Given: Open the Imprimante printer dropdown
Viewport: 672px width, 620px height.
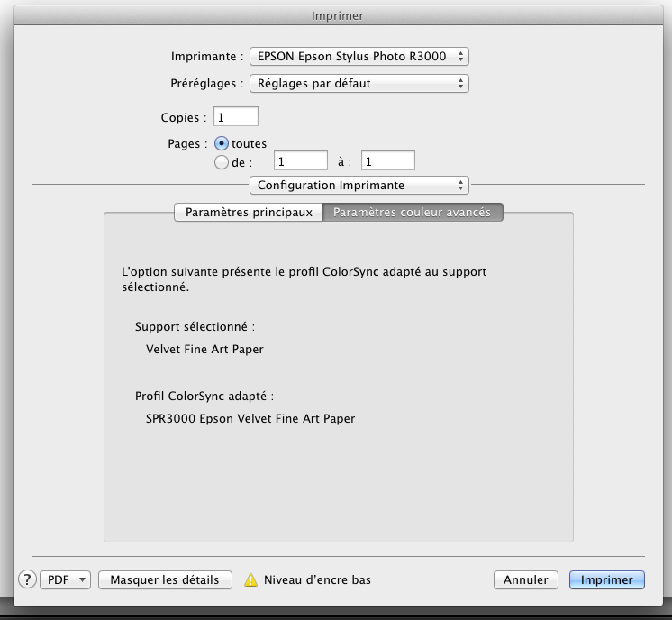Looking at the screenshot, I should (x=359, y=56).
